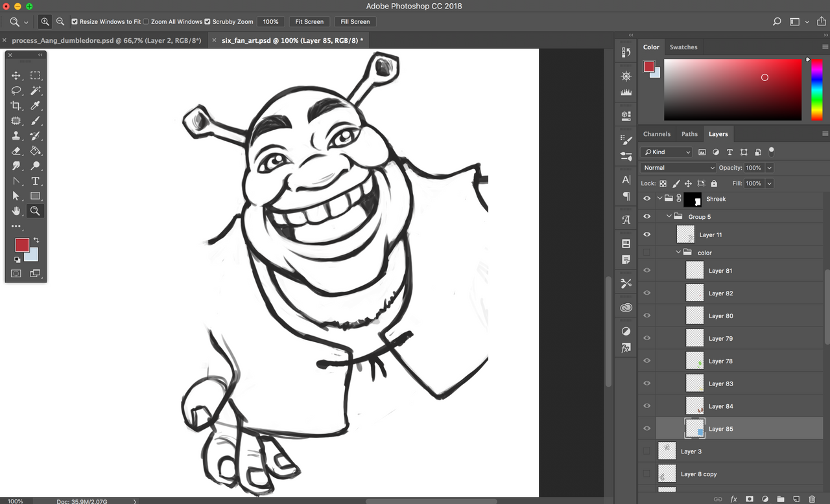Select the Horizontal Type tool
The image size is (830, 504).
(x=35, y=181)
